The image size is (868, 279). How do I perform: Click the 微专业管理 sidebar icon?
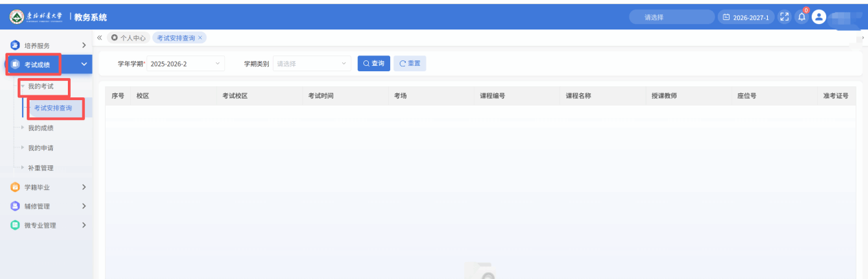[x=15, y=225]
